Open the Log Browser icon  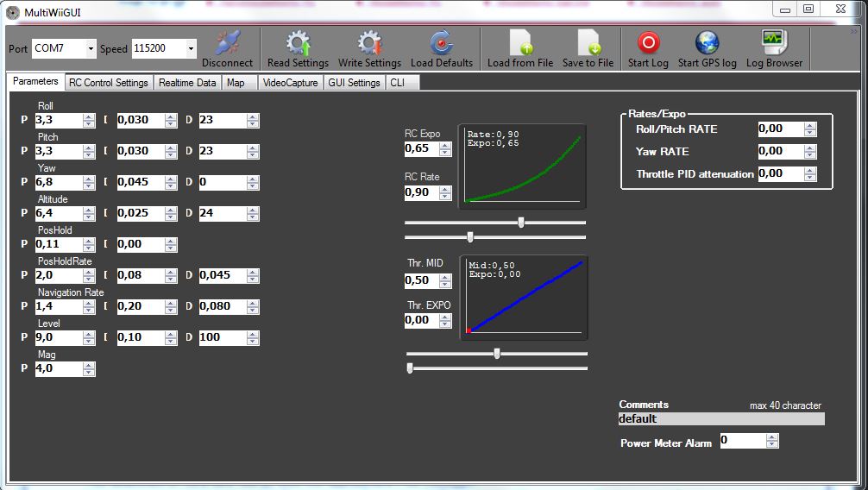click(773, 42)
